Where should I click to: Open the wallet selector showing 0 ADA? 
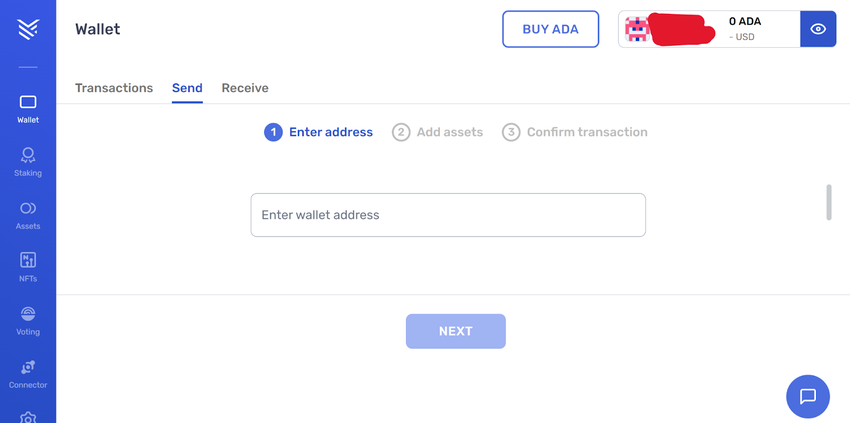pos(709,29)
